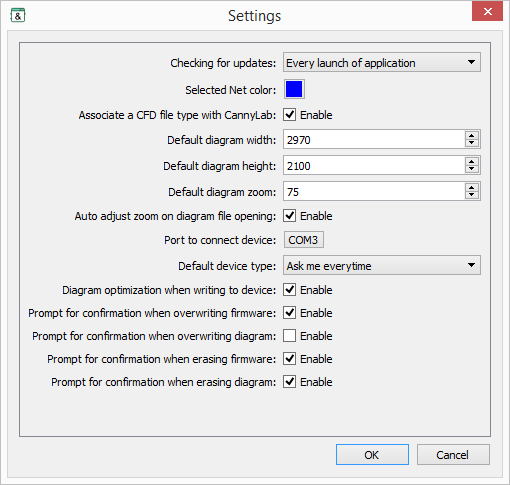Increase Default diagram width with up arrow

(x=471, y=135)
